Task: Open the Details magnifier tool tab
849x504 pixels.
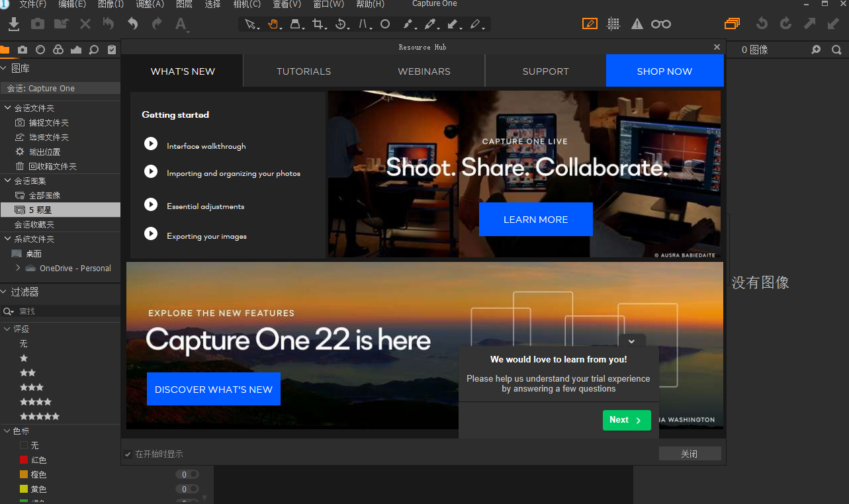Action: (x=94, y=50)
